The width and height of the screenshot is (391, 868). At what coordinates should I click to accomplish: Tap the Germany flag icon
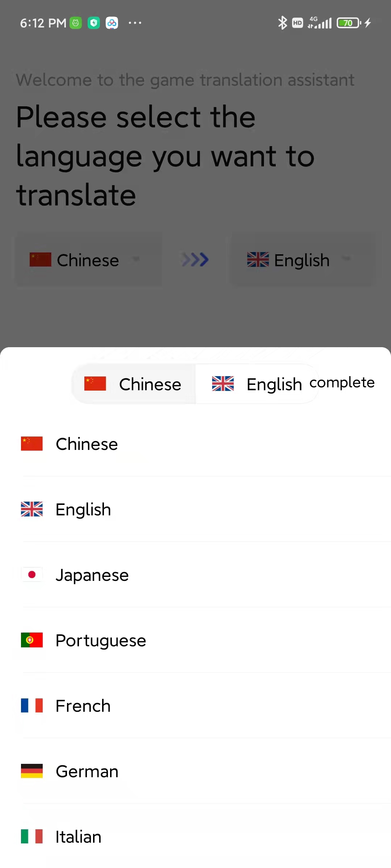[x=32, y=771]
